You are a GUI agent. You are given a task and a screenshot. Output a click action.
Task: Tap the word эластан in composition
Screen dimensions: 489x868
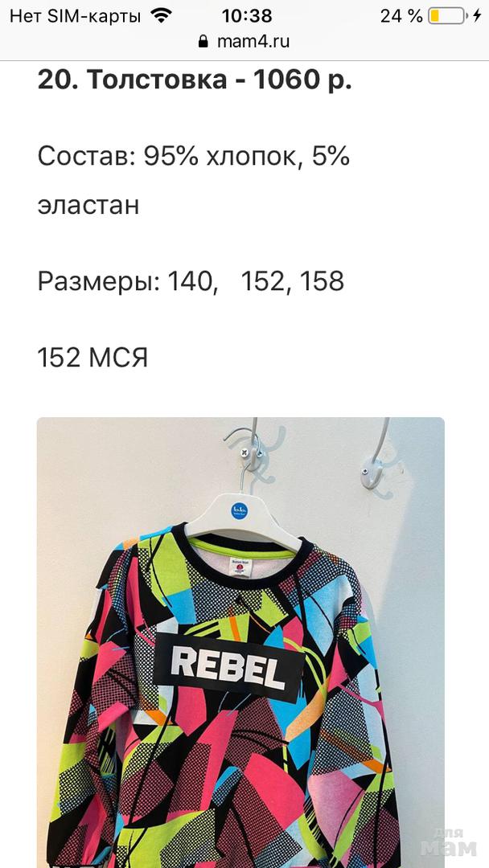88,206
